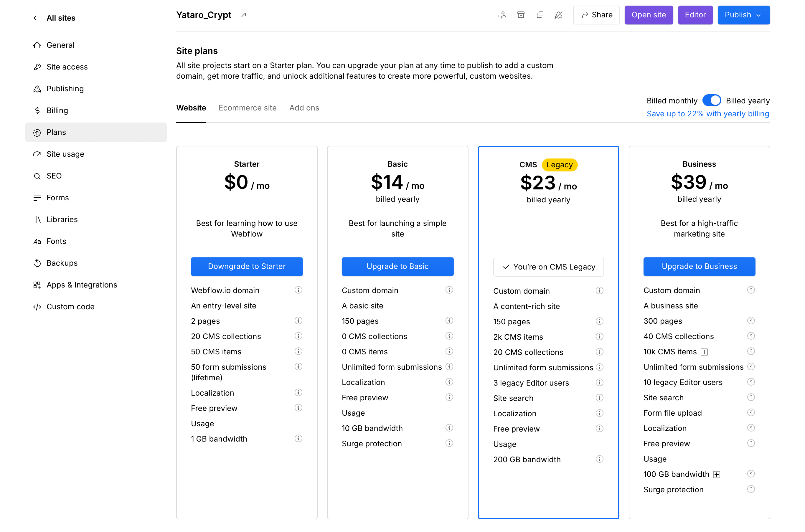Click the Share button
Screen dimensions: 805x532
pos(596,15)
